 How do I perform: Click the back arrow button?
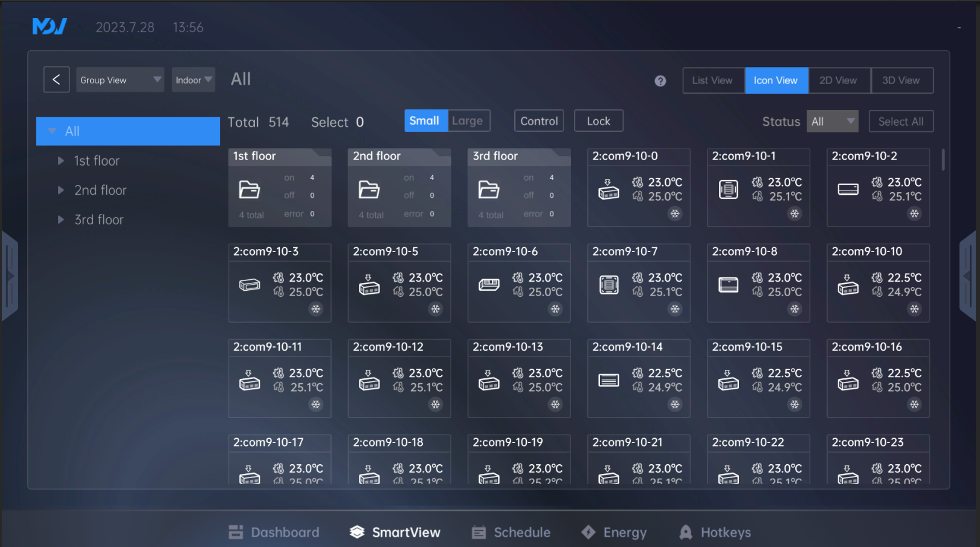(56, 80)
